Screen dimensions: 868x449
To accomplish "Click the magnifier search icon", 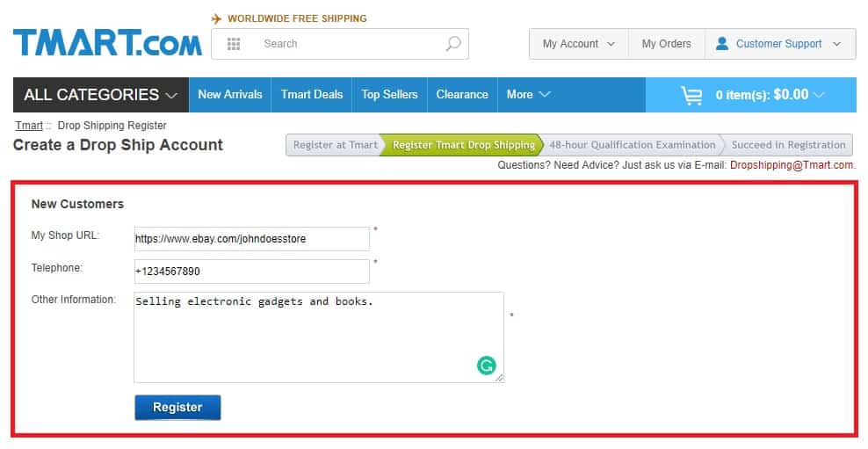I will (453, 44).
